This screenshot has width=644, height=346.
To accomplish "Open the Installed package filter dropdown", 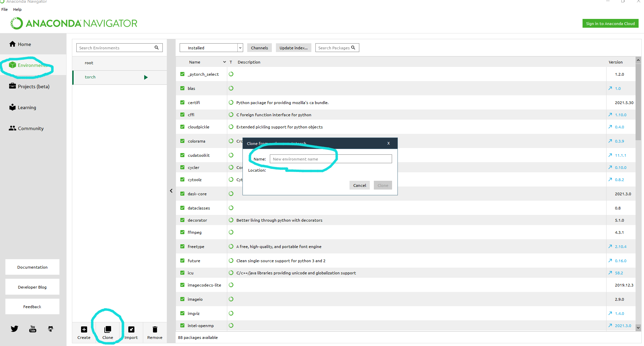I will [x=211, y=48].
